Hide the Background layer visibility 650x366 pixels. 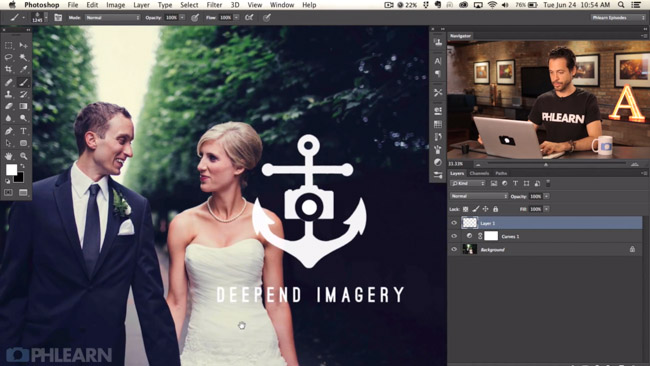pyautogui.click(x=454, y=250)
